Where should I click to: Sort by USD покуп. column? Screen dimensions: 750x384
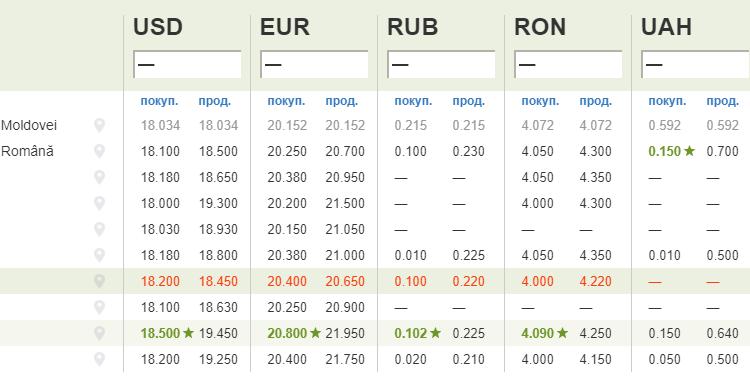point(159,101)
